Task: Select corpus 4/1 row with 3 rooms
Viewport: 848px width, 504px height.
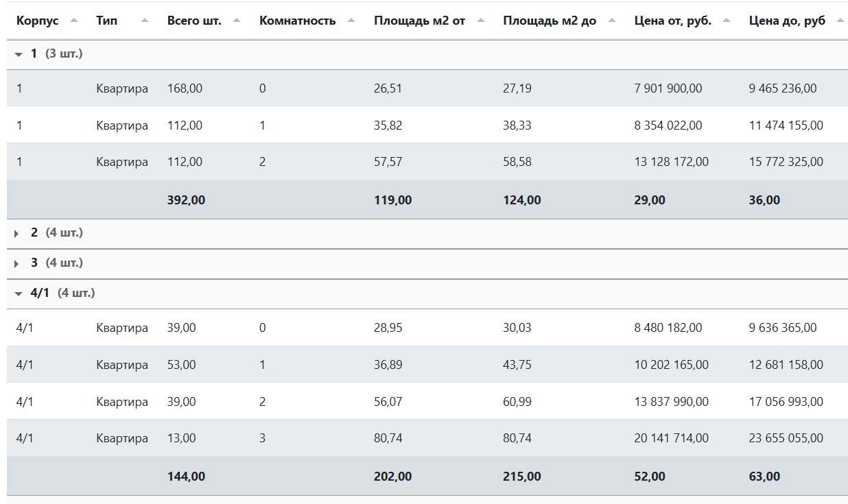Action: click(262, 438)
